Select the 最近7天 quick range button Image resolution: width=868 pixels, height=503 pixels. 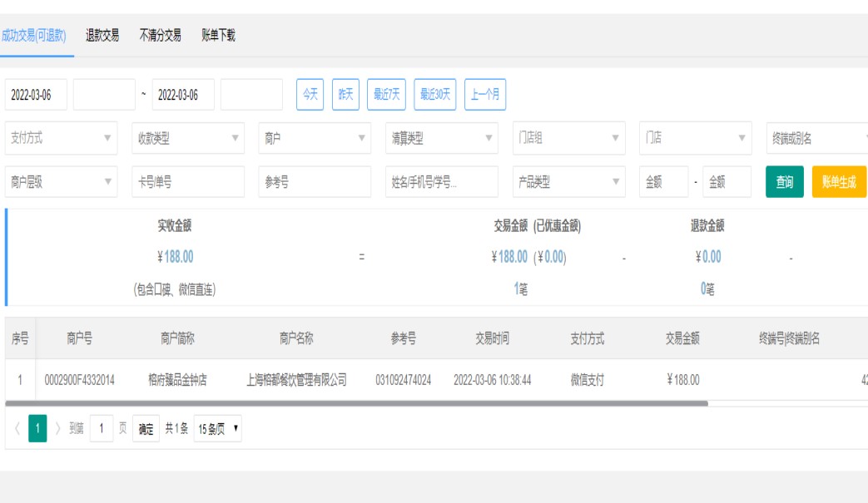pyautogui.click(x=386, y=95)
